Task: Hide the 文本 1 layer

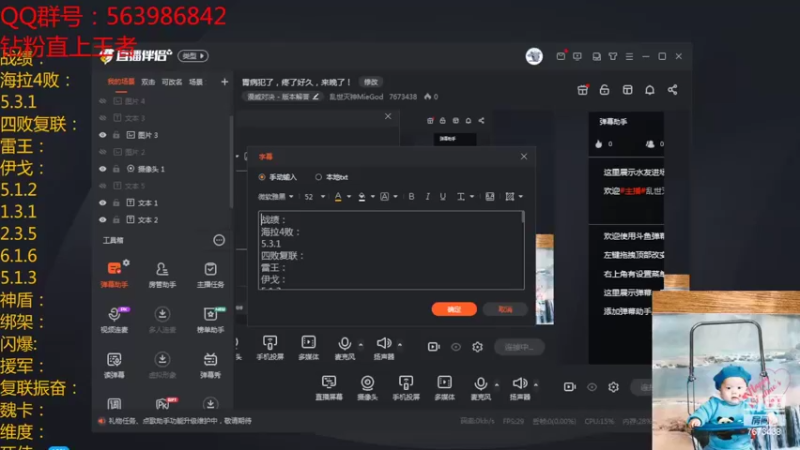Action: [103, 203]
